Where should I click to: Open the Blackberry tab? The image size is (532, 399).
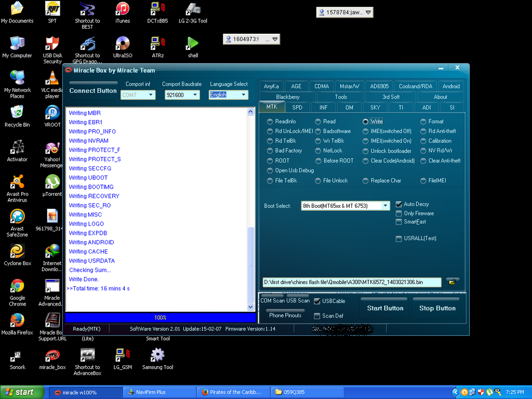click(x=288, y=97)
